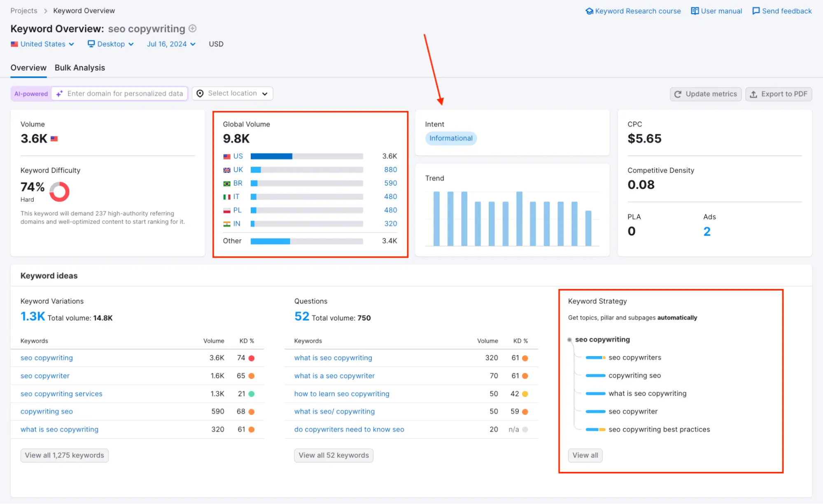The width and height of the screenshot is (823, 504).
Task: Click the monitor icon next to Desktop
Action: click(91, 44)
